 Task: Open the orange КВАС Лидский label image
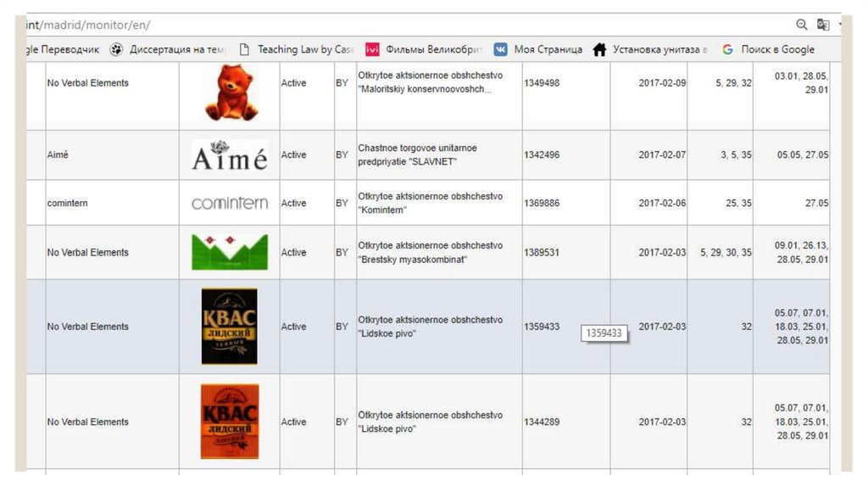[230, 422]
